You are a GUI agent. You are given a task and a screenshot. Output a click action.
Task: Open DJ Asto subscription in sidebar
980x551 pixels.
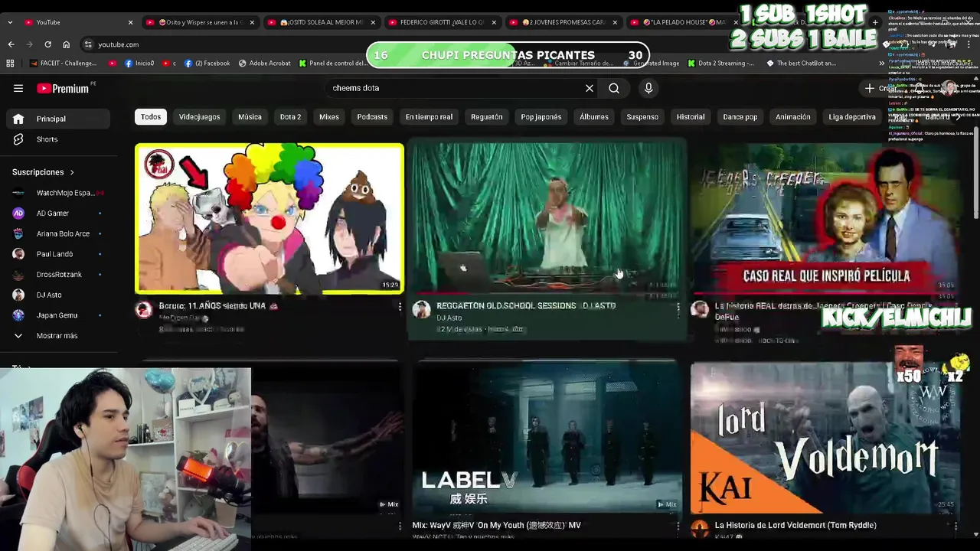[59, 295]
